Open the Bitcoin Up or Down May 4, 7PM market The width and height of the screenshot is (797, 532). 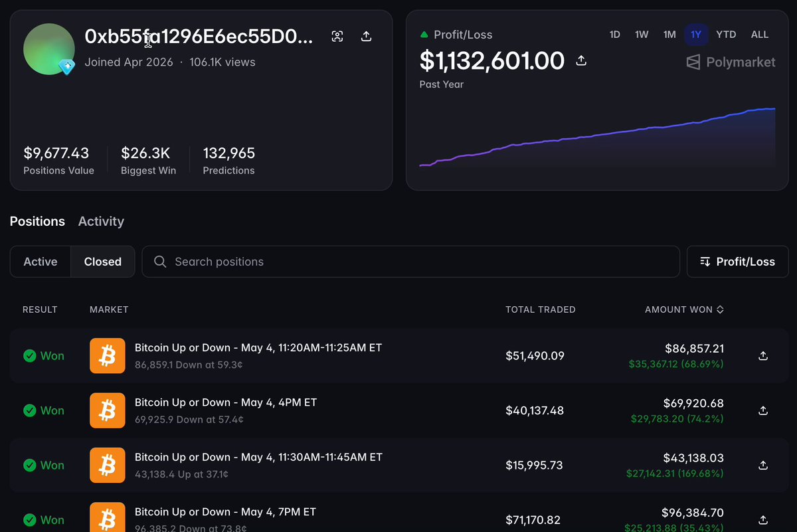coord(225,512)
